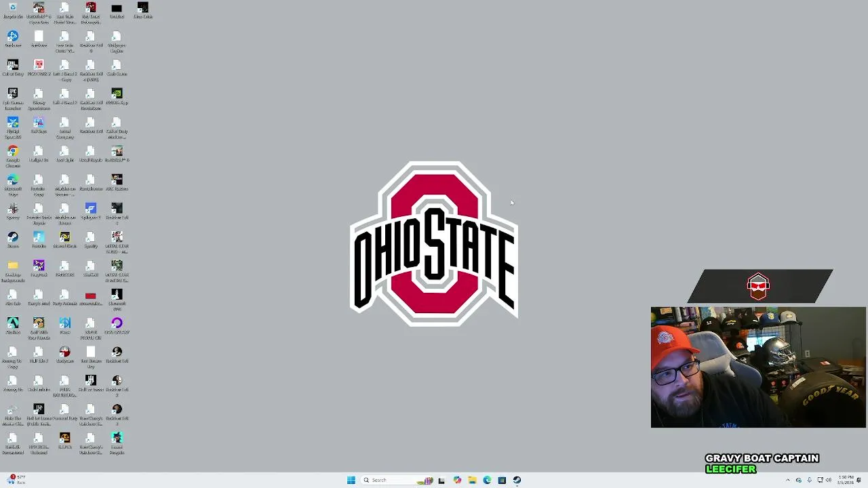The width and height of the screenshot is (868, 488).
Task: Launch the Flydigi Space desktop shortcut
Action: (13, 126)
